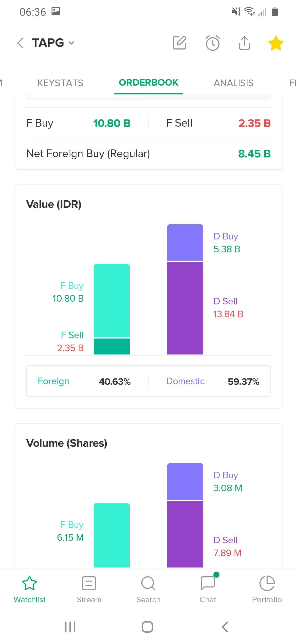Viewport: 297px width, 644px height.
Task: Open Search from bottom bar
Action: coord(148,589)
